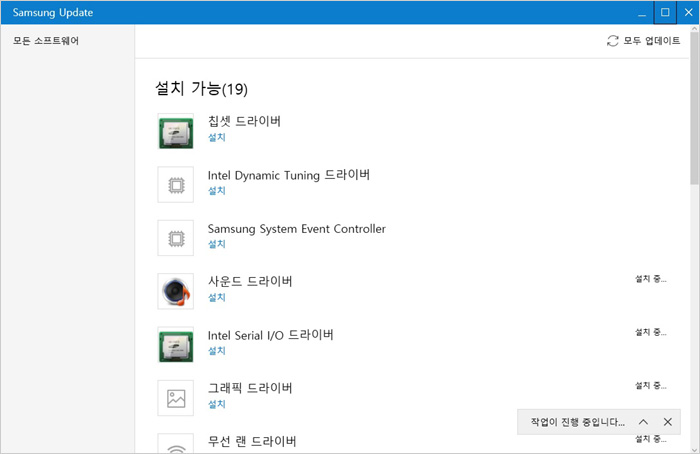Viewport: 700px width, 454px height.
Task: Click the 칩셋 드라이버 chip icon
Action: point(176,131)
